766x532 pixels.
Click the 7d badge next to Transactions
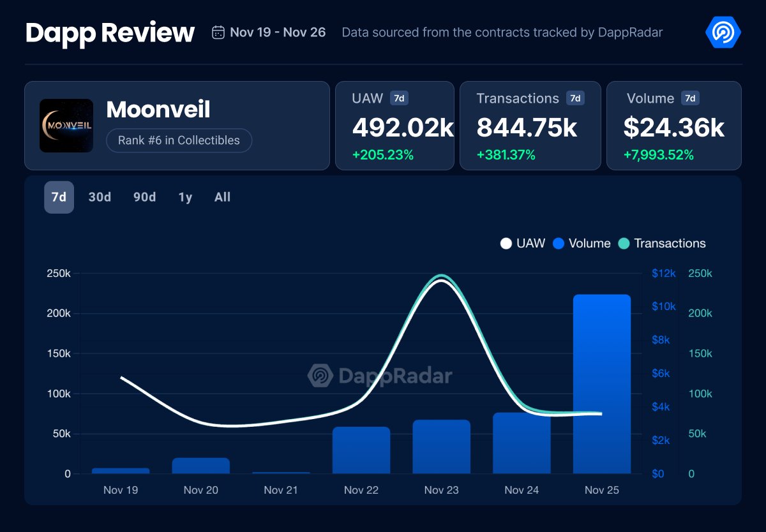coord(575,98)
